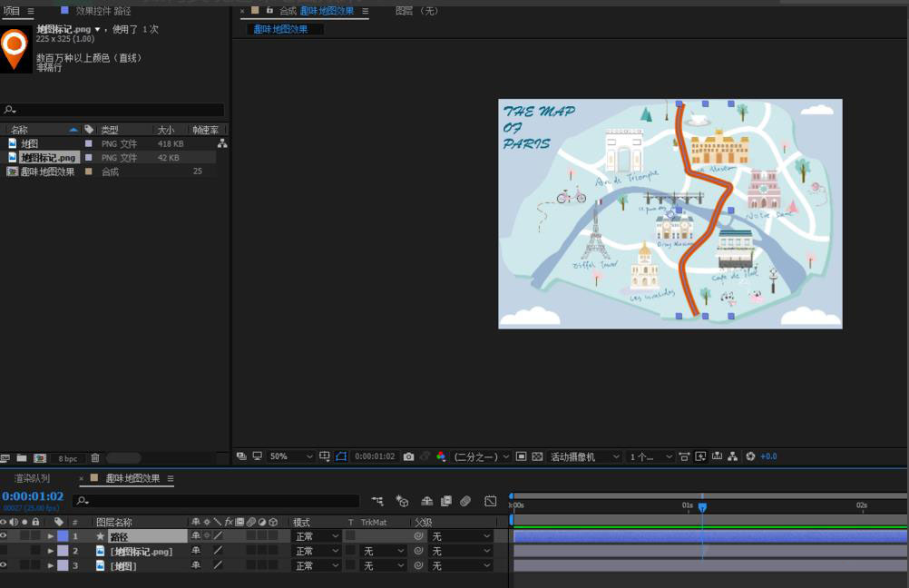Hide the 路径 layer eye toggle
The height and width of the screenshot is (588, 909).
(4, 536)
